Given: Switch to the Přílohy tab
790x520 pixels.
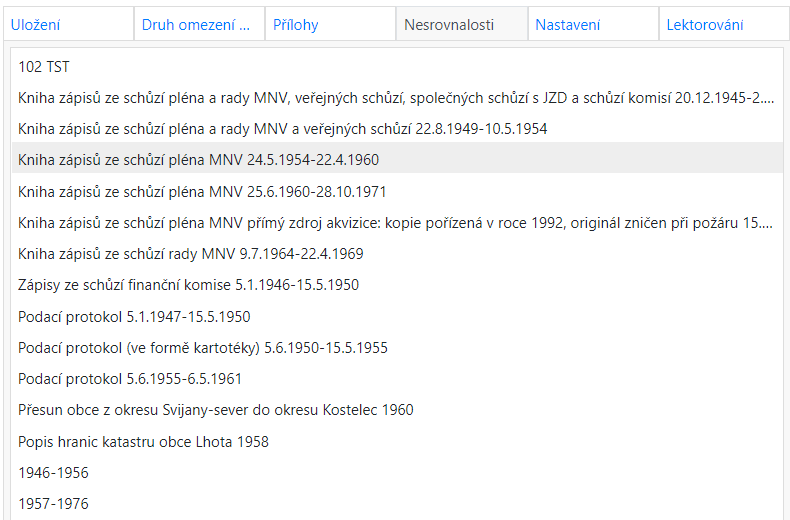Looking at the screenshot, I should coord(296,25).
